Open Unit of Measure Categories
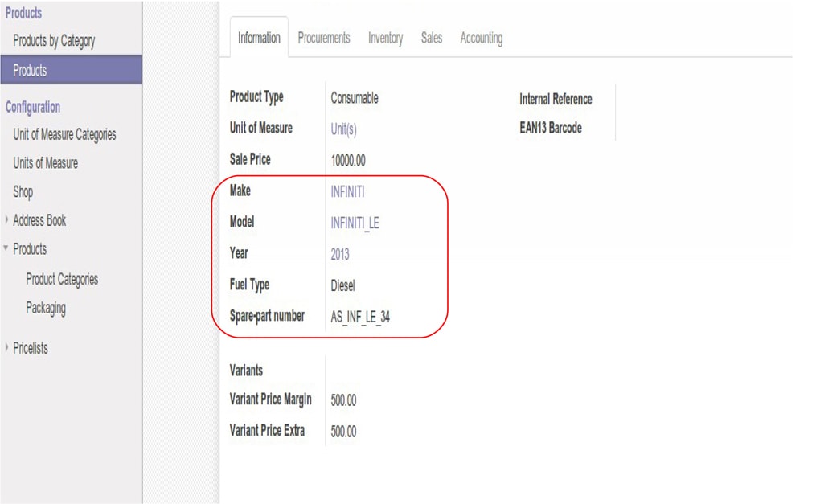The height and width of the screenshot is (504, 816). pos(64,135)
